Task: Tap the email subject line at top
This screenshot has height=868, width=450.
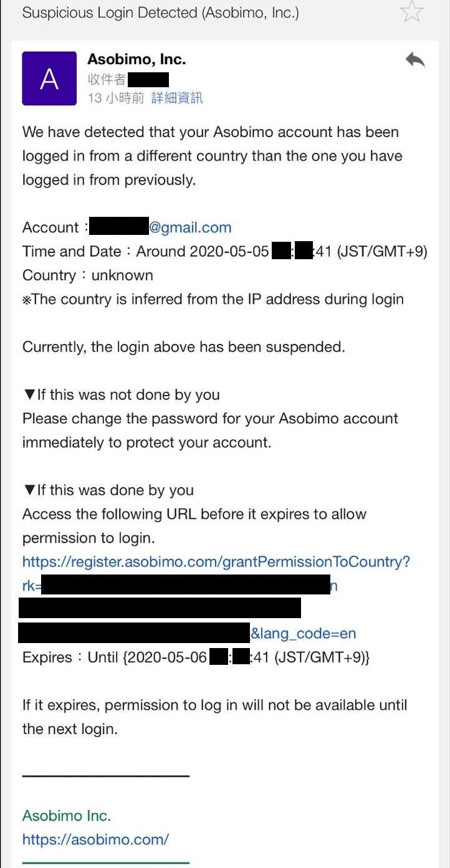Action: (x=160, y=13)
